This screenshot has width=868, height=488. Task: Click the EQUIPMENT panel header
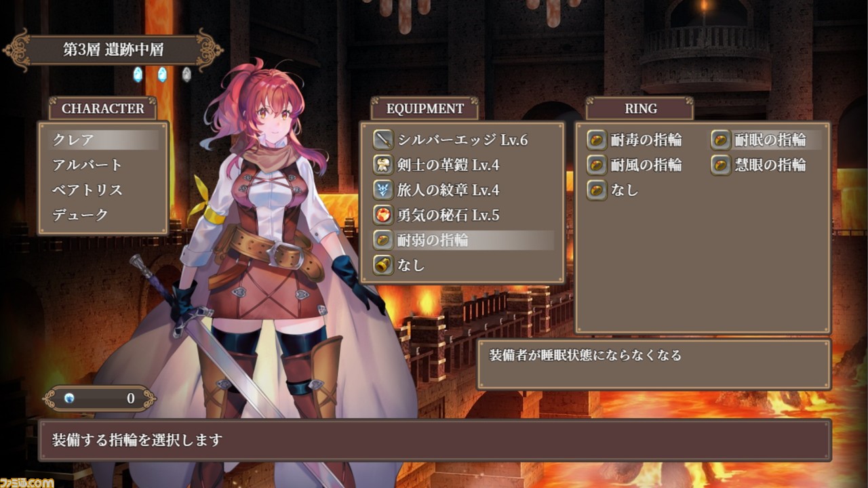(x=425, y=108)
